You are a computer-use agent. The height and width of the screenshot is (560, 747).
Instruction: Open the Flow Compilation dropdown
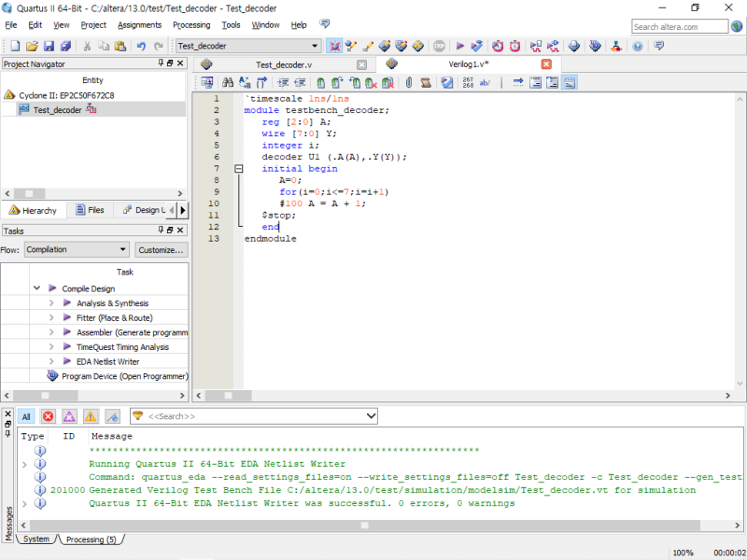[x=77, y=250]
